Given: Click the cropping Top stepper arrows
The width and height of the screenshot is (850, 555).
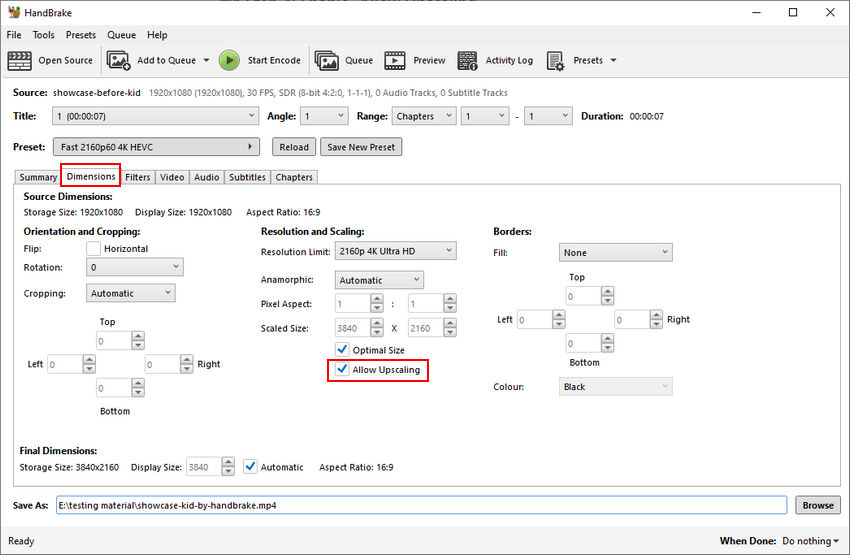Looking at the screenshot, I should [x=138, y=341].
